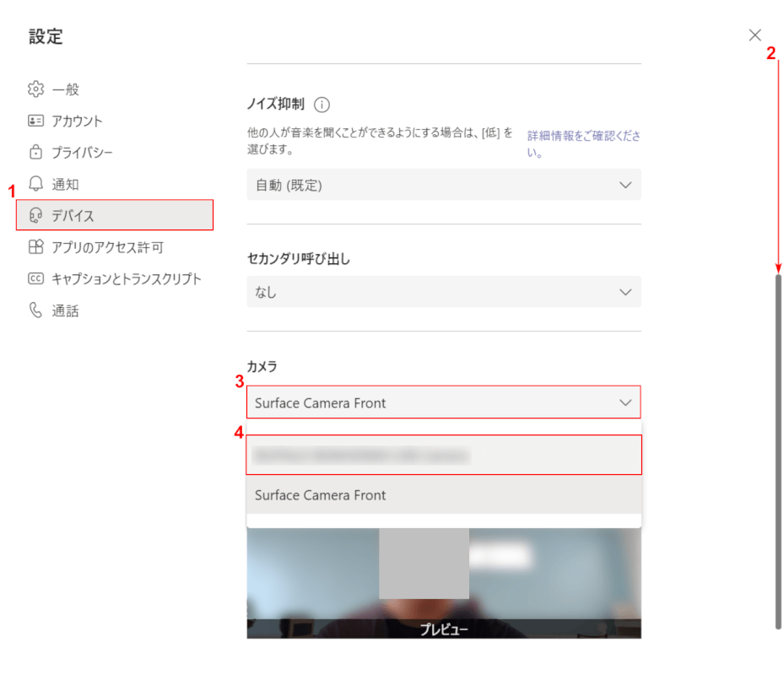The width and height of the screenshot is (784, 675).
Task: Click the カメラ heading text
Action: (x=262, y=366)
